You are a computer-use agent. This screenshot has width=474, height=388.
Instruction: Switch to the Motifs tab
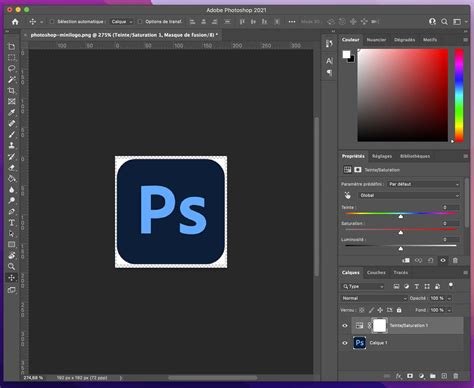point(430,40)
